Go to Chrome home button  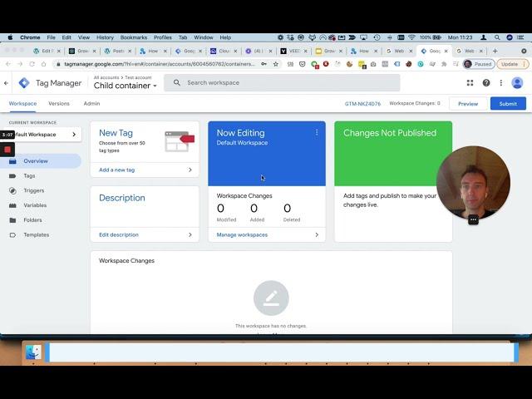point(43,64)
